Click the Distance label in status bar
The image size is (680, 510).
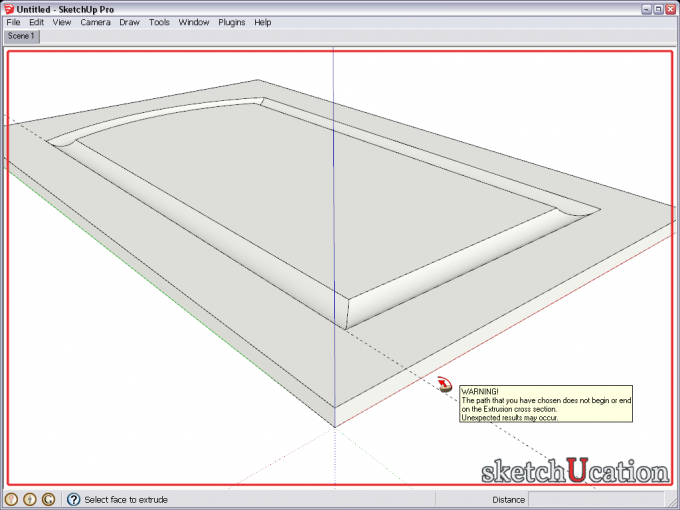coord(508,500)
